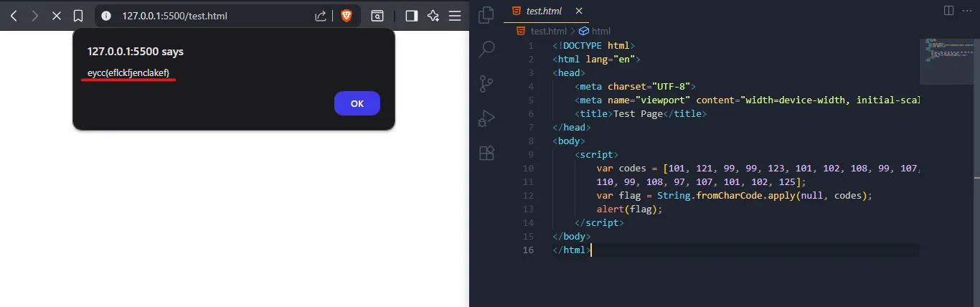Click the bookmark icon in browser toolbar
Image resolution: width=980 pixels, height=307 pixels.
[x=78, y=15]
